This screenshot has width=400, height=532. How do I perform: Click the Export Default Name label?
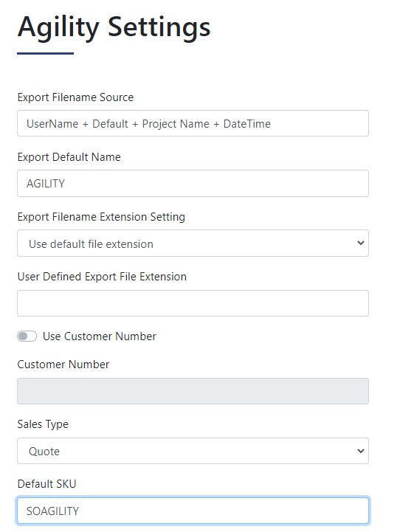tap(69, 157)
